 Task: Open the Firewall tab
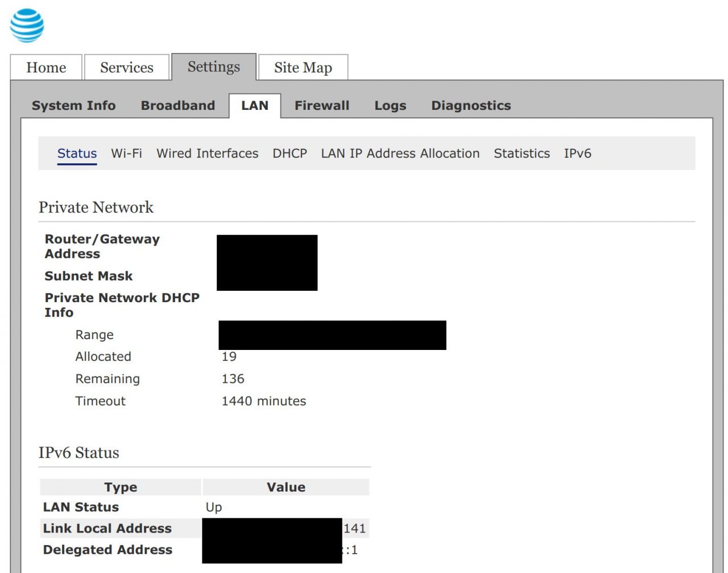[322, 105]
